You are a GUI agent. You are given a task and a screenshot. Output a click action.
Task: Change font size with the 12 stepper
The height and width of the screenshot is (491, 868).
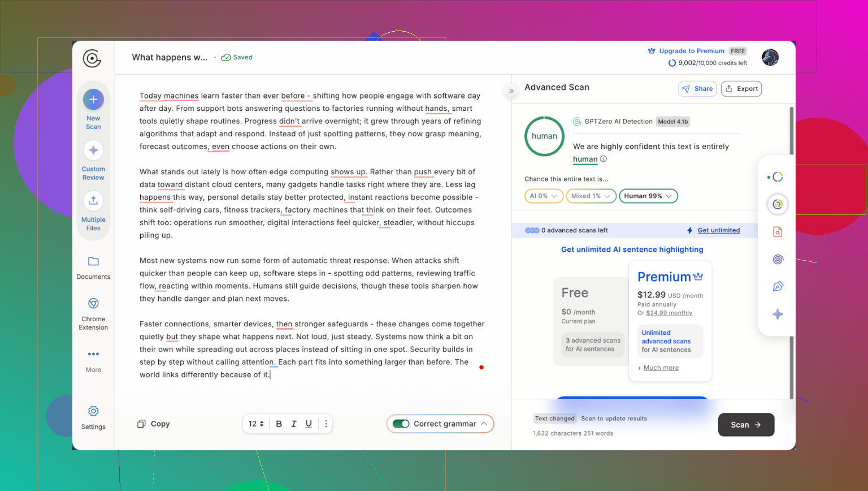point(257,424)
